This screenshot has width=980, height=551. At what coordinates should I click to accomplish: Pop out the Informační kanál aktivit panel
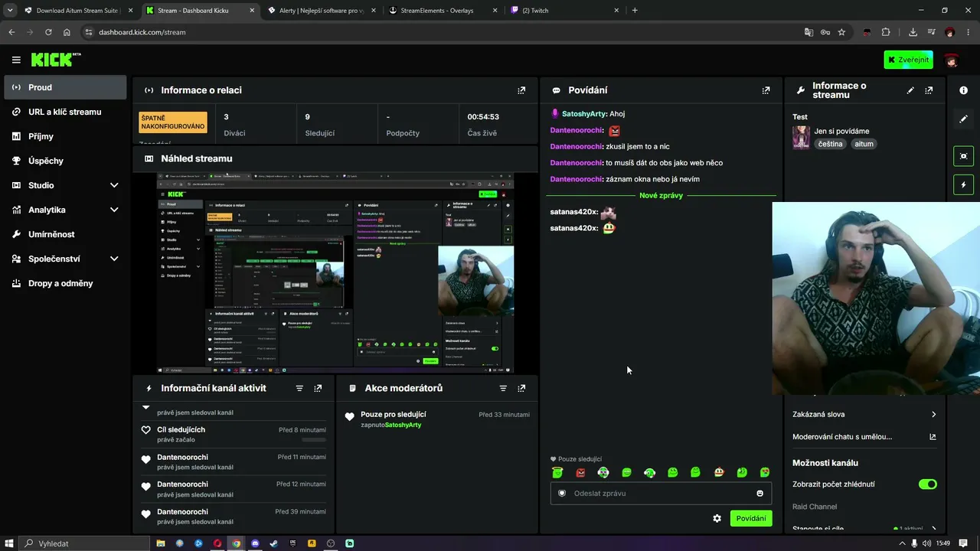coord(318,389)
